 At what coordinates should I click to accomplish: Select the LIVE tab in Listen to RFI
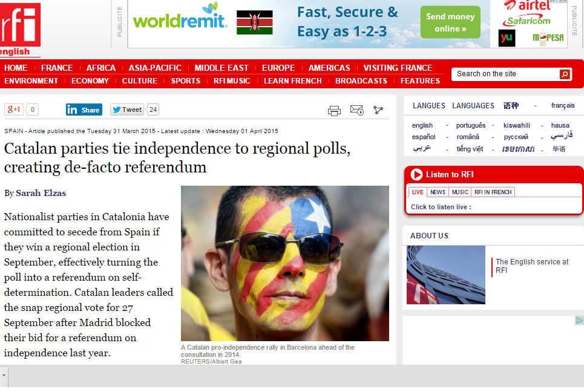coord(418,192)
